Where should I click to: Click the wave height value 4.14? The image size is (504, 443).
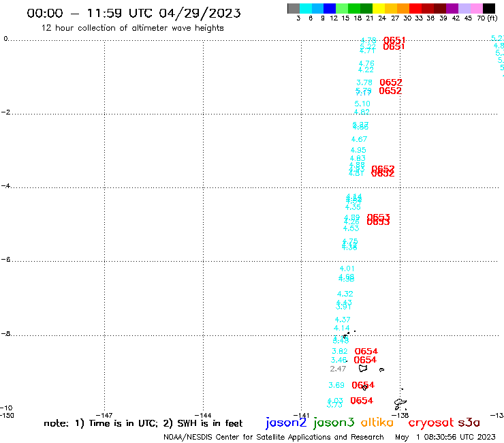(x=341, y=328)
